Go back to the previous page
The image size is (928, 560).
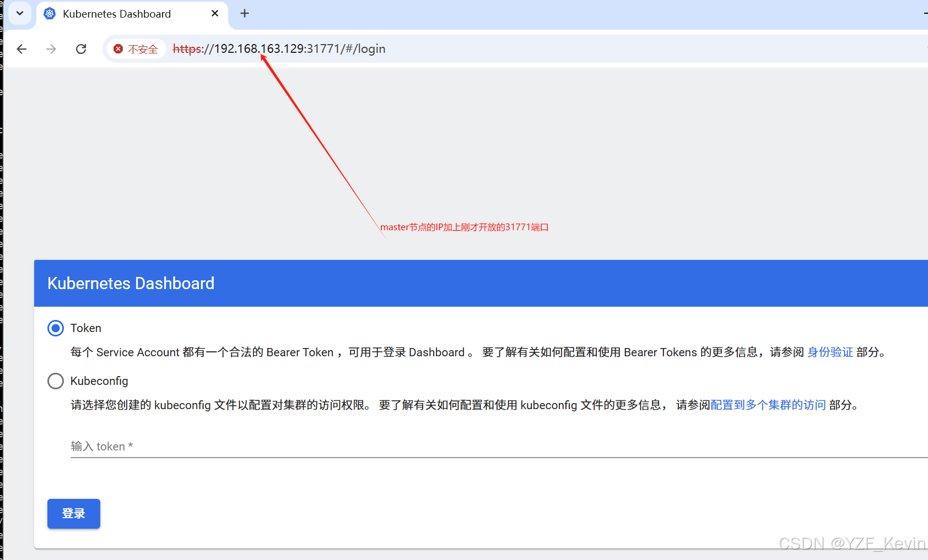pyautogui.click(x=21, y=49)
